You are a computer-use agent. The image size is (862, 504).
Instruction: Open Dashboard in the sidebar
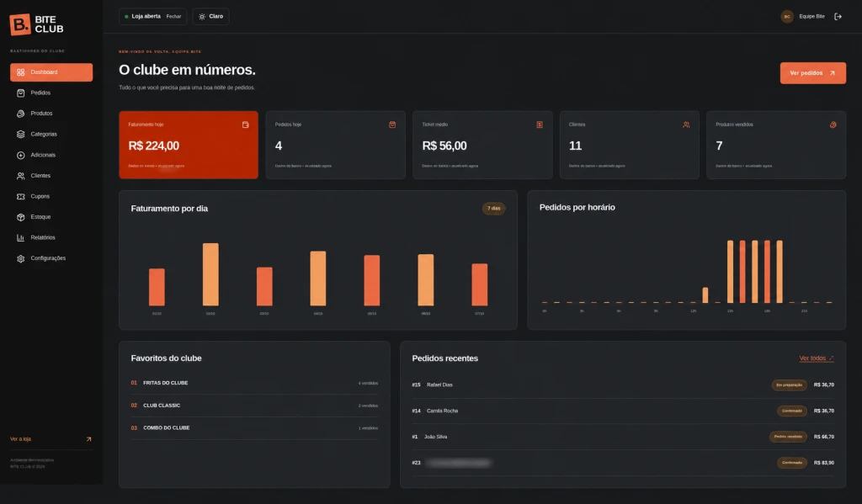51,72
